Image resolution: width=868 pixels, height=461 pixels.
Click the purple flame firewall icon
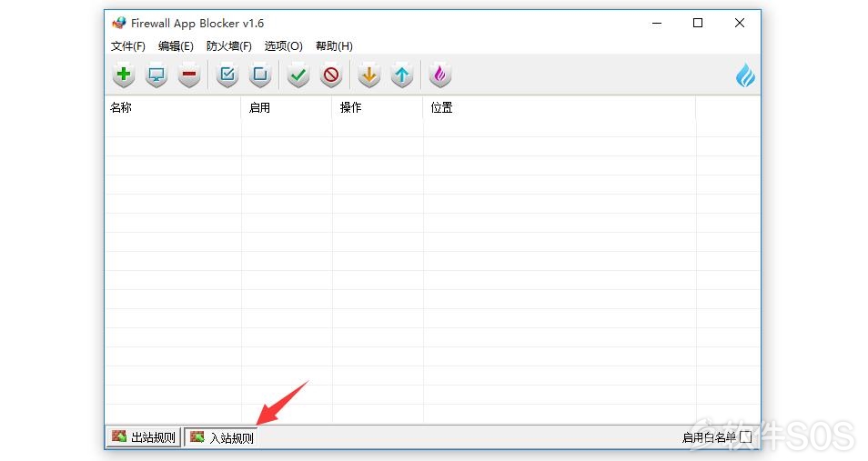440,75
